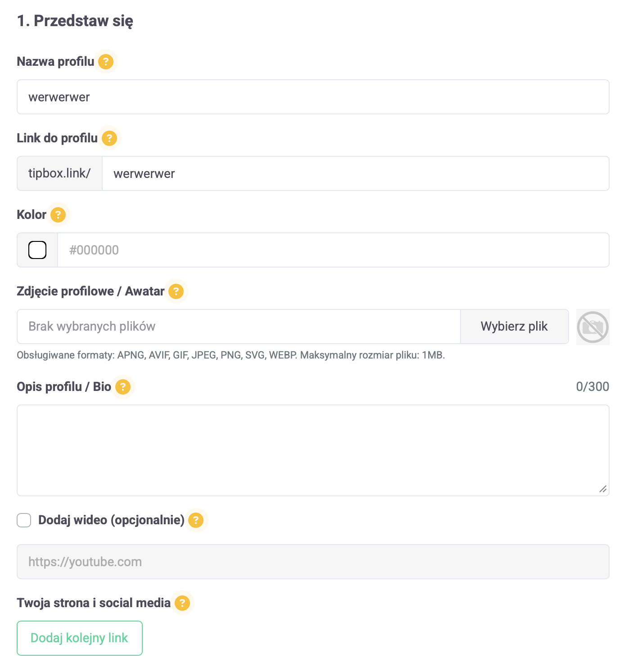Focus the Nazwa profilu text field
The image size is (624, 672).
click(x=313, y=97)
